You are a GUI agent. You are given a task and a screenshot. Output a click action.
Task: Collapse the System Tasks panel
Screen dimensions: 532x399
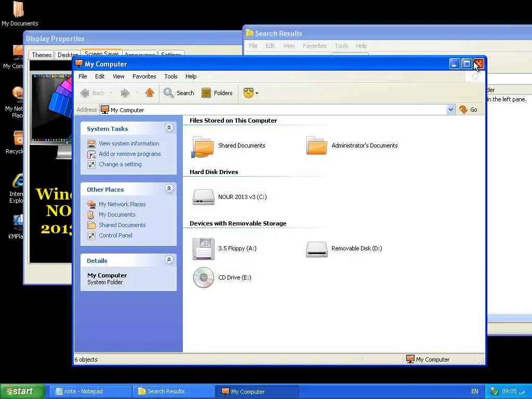pos(169,128)
